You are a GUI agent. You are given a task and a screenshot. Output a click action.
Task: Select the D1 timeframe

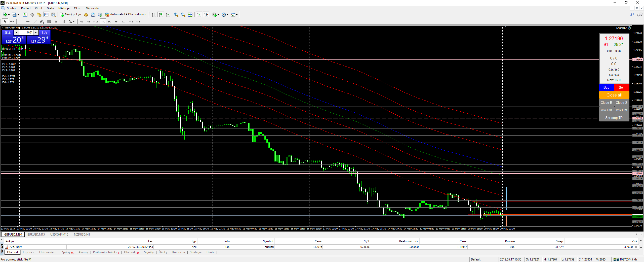click(124, 22)
